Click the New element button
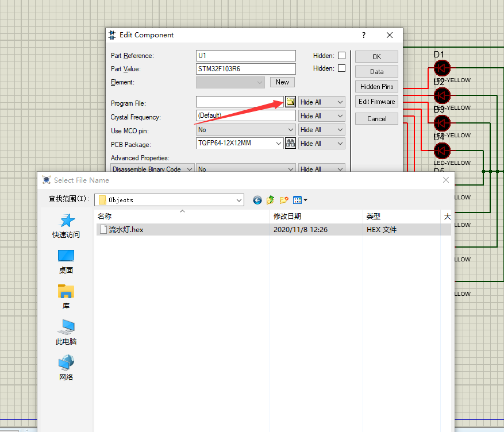The width and height of the screenshot is (504, 432). coord(282,82)
